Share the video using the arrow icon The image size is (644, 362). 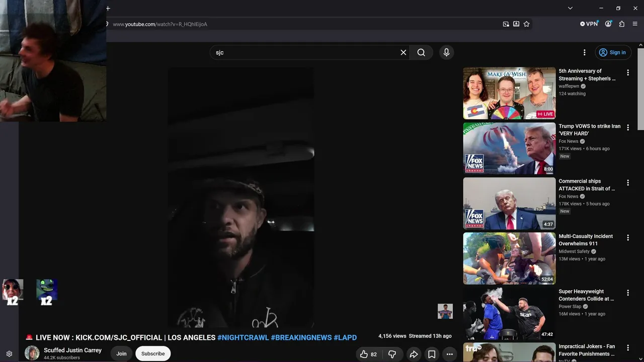pyautogui.click(x=414, y=354)
